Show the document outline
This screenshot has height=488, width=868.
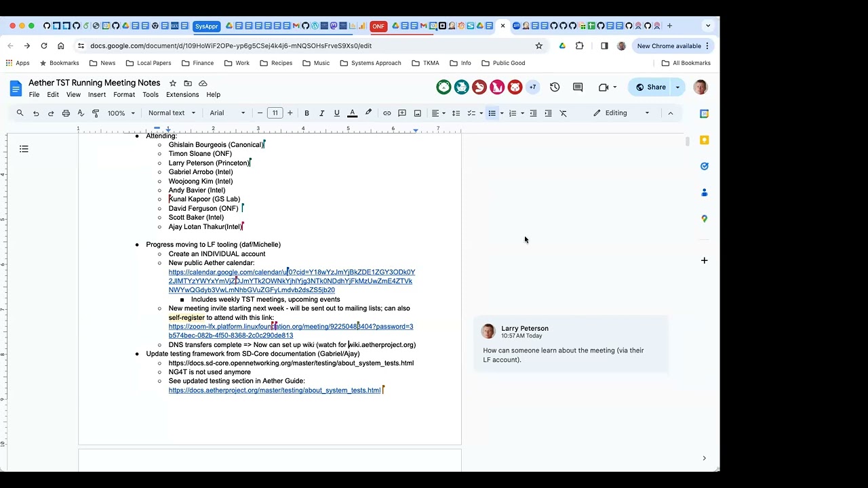24,149
